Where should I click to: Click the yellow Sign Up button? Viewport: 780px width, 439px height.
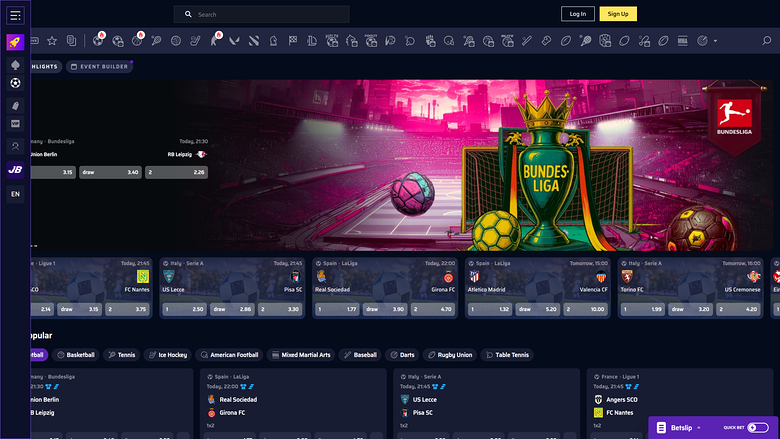point(618,14)
